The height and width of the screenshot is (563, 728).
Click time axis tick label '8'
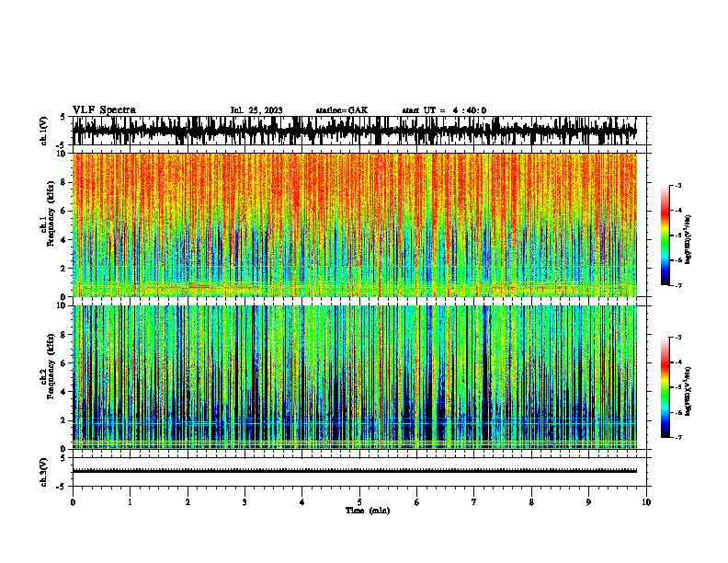[x=531, y=502]
